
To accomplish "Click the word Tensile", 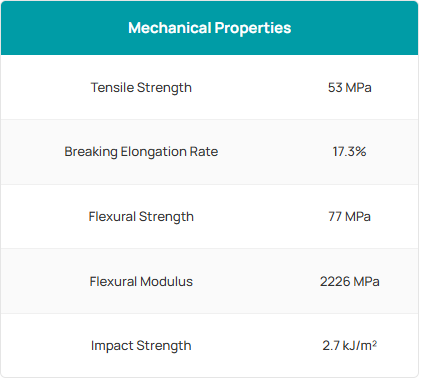I will (112, 88).
